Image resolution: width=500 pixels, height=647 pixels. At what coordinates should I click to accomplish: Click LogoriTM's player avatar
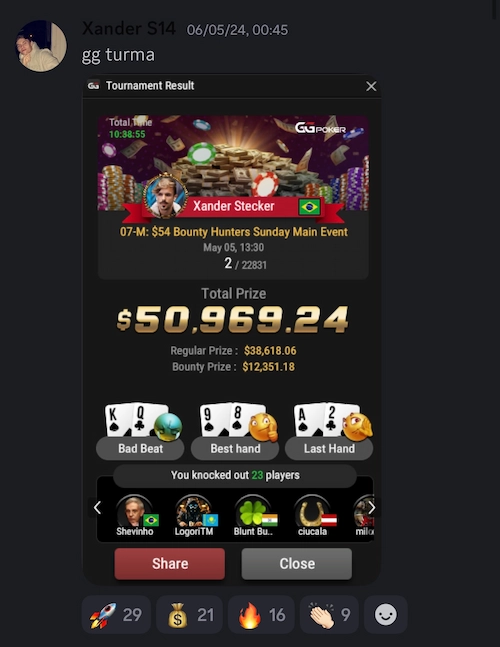click(x=193, y=511)
